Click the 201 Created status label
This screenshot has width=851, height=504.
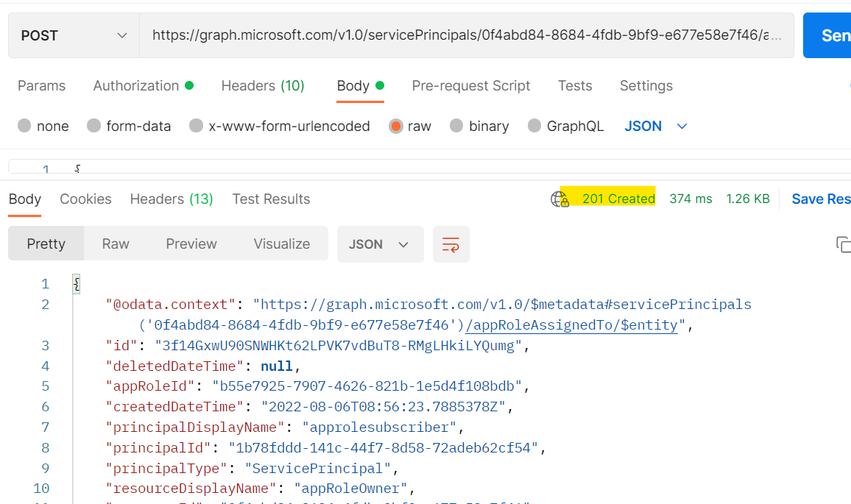618,199
